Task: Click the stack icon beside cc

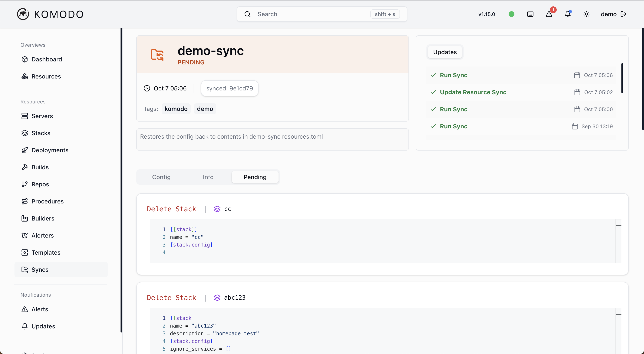Action: coord(217,209)
